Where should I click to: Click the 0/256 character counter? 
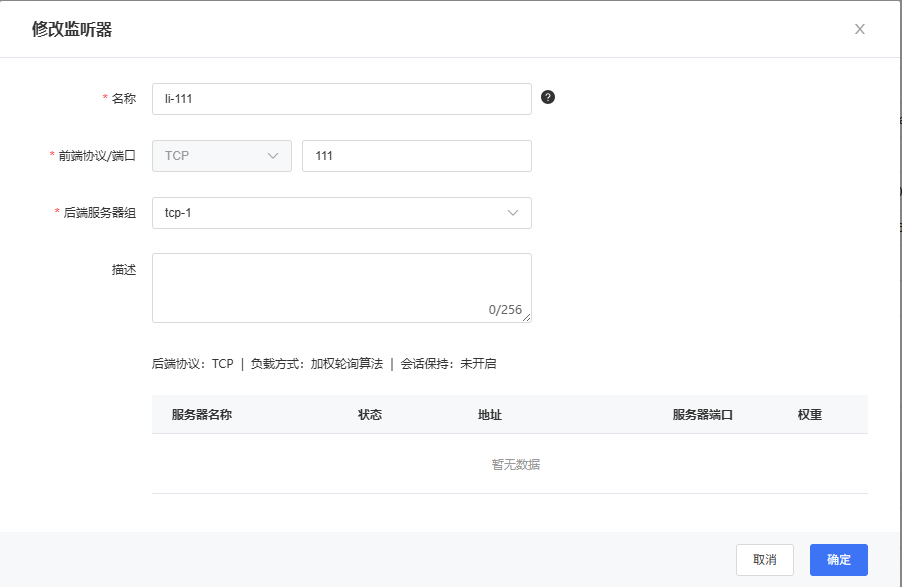pos(505,310)
